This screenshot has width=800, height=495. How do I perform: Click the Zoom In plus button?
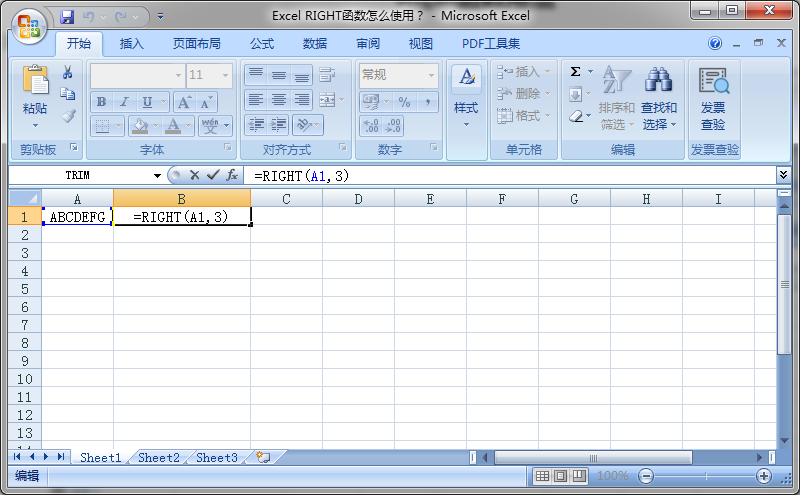coord(763,477)
